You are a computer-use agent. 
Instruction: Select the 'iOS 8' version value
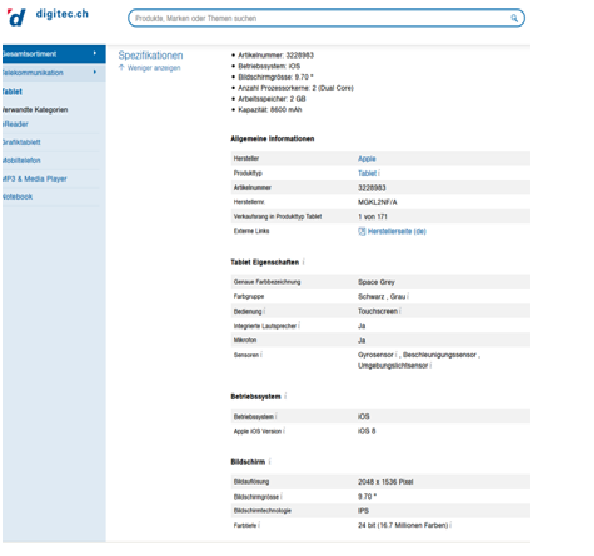click(x=367, y=431)
